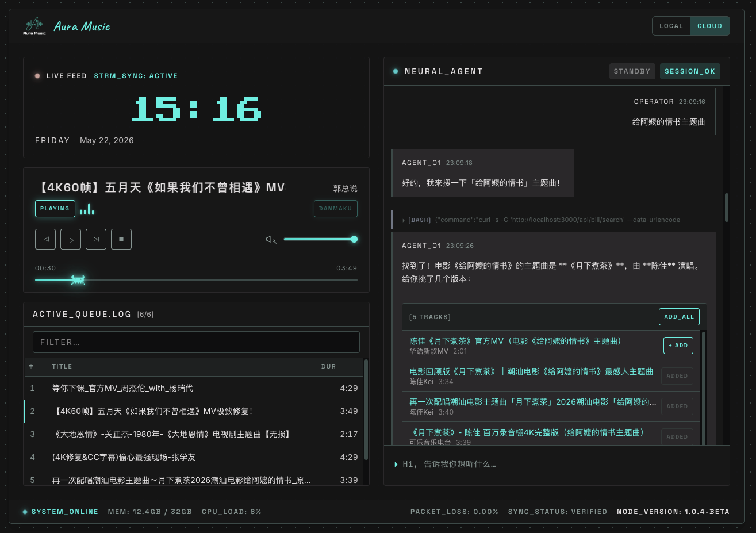Image resolution: width=756 pixels, height=533 pixels.
Task: Click the total time 03:49
Action: pos(347,268)
